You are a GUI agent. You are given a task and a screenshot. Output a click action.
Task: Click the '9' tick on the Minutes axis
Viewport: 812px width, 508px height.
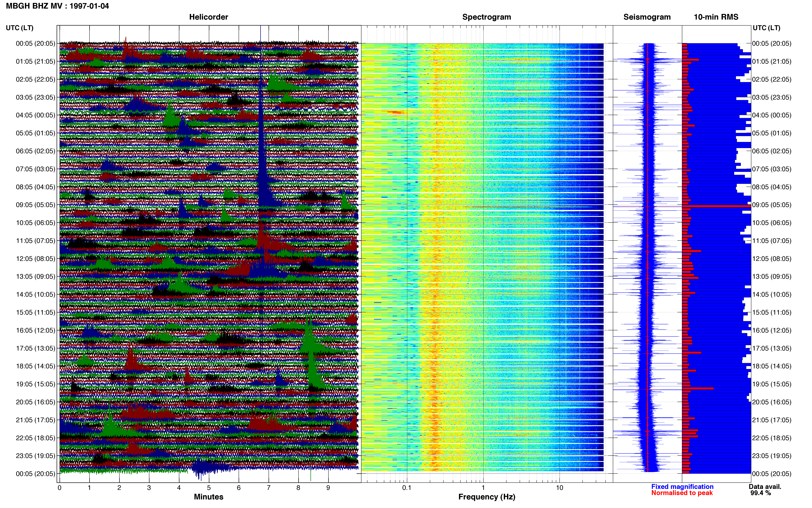tap(328, 487)
